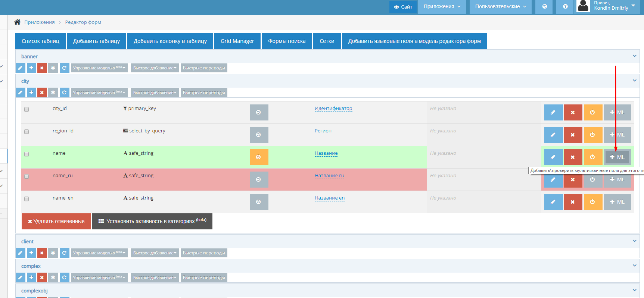Click the orange power icon in name_en row
644x298 pixels.
593,202
